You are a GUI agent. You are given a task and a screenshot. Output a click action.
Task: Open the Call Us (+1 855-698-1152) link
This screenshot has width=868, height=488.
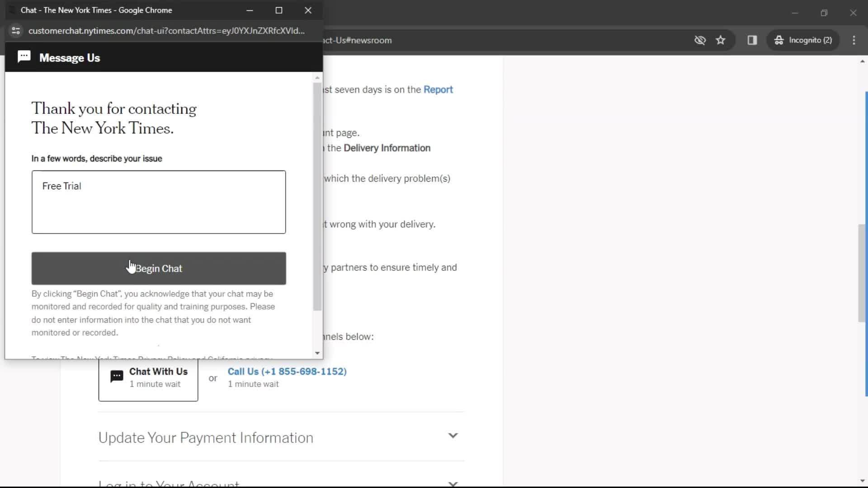click(287, 371)
